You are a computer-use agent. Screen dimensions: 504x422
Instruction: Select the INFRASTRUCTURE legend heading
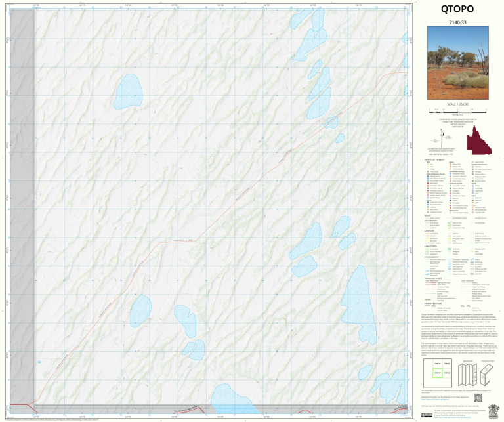[433, 303]
